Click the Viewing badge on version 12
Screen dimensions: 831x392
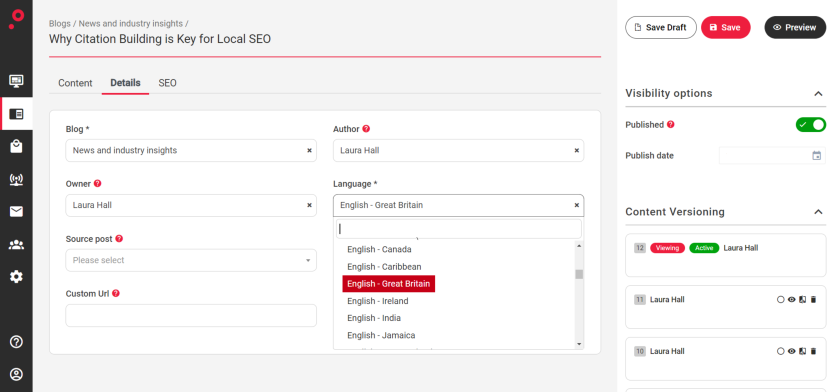[x=667, y=248]
